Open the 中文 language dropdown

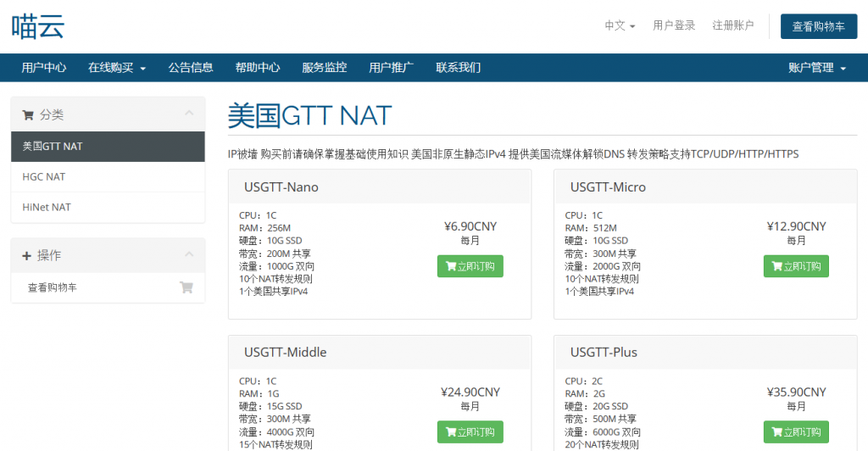(620, 25)
